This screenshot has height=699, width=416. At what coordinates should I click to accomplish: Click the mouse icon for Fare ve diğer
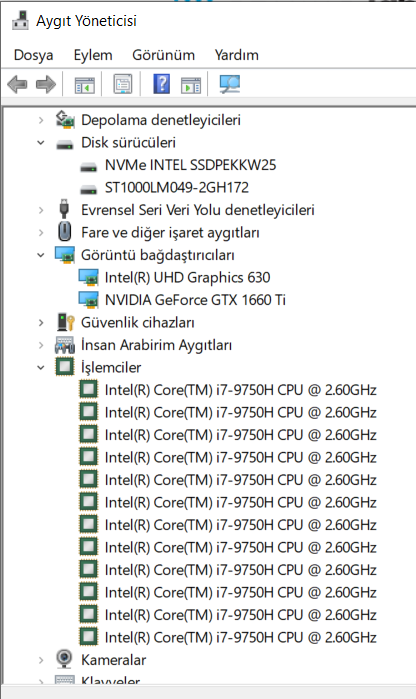[x=65, y=232]
